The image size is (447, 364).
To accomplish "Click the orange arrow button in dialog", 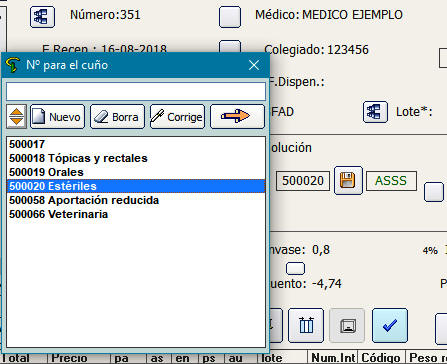I will pyautogui.click(x=237, y=116).
